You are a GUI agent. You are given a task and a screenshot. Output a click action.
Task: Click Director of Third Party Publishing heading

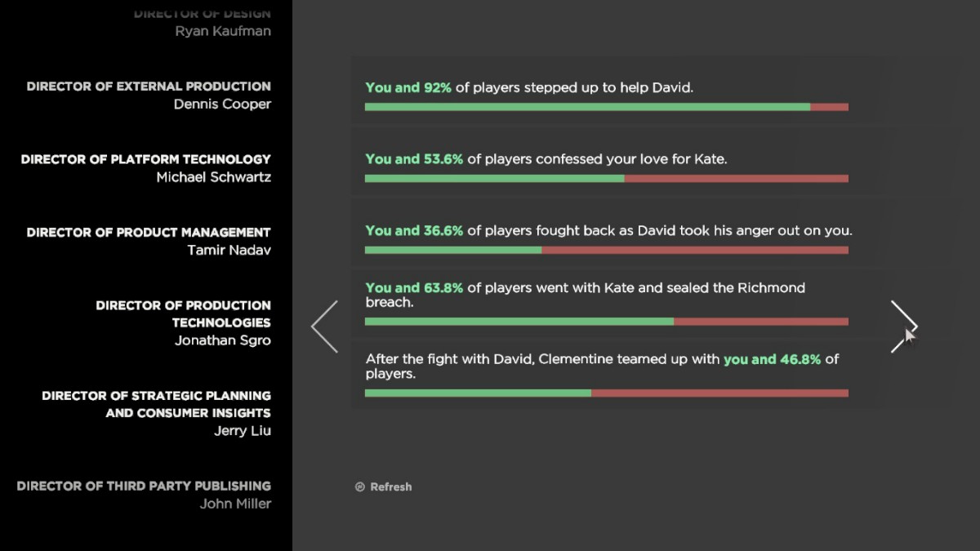coord(144,486)
